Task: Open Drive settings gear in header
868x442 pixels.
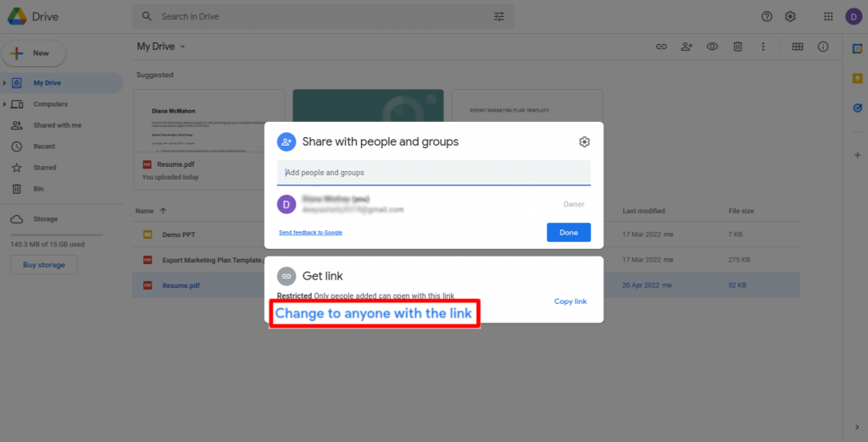Action: coord(790,16)
